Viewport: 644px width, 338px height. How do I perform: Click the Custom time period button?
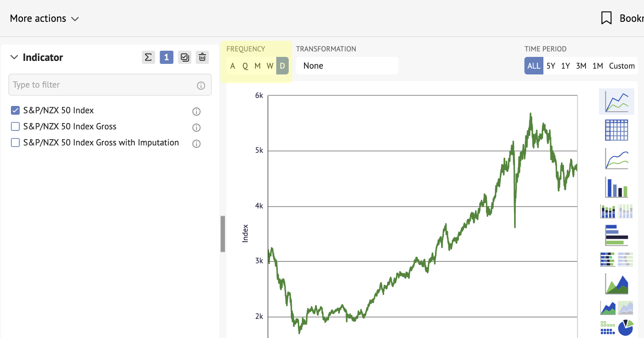point(622,66)
